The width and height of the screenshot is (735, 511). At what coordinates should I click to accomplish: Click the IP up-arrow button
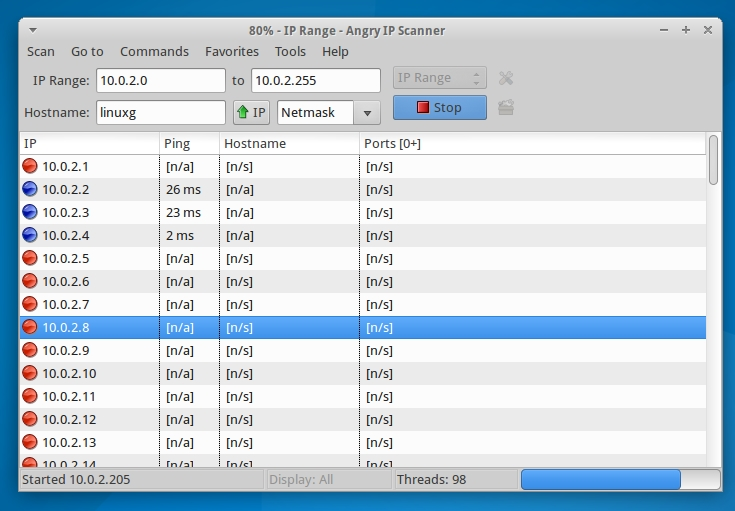pyautogui.click(x=251, y=113)
